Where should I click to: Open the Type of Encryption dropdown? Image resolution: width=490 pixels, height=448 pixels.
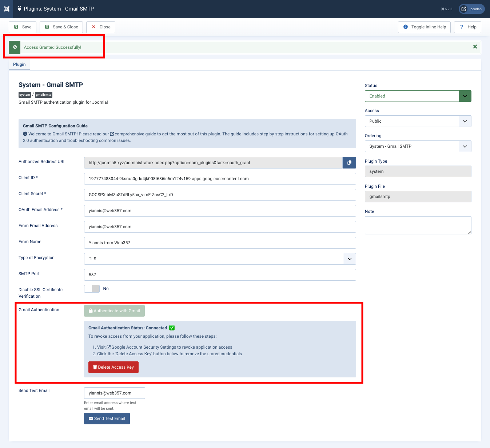point(220,259)
